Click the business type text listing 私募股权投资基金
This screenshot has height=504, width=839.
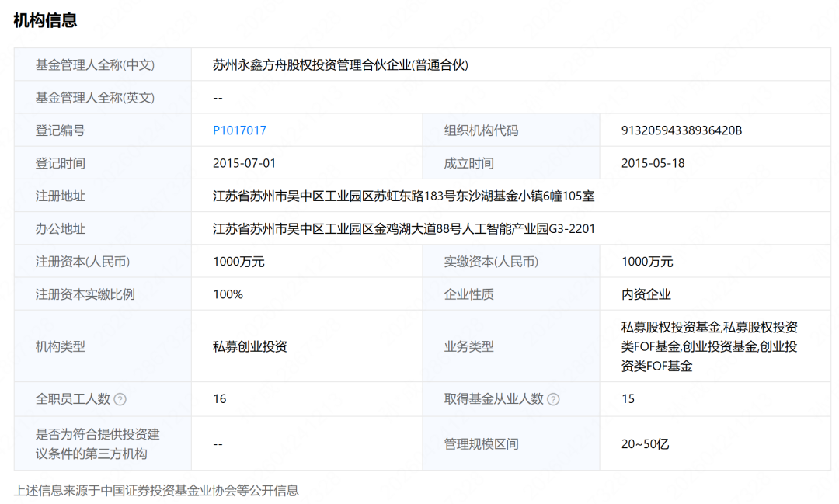point(709,346)
